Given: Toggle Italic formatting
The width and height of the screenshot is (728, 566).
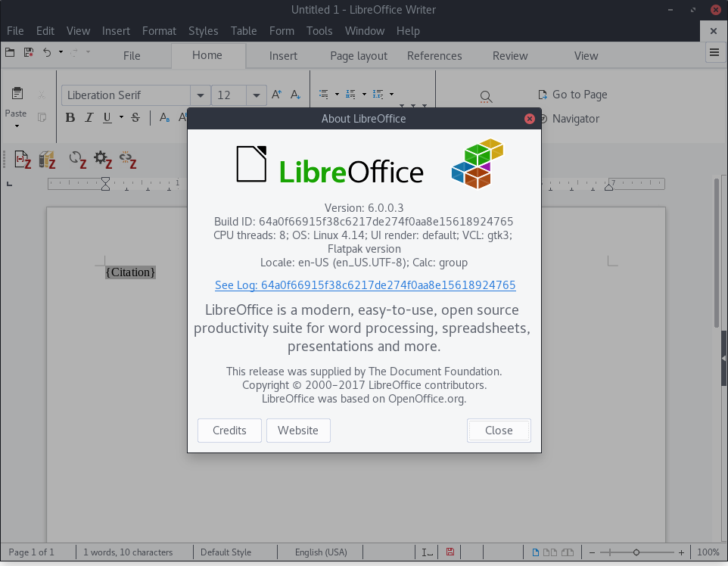Looking at the screenshot, I should click(x=89, y=117).
